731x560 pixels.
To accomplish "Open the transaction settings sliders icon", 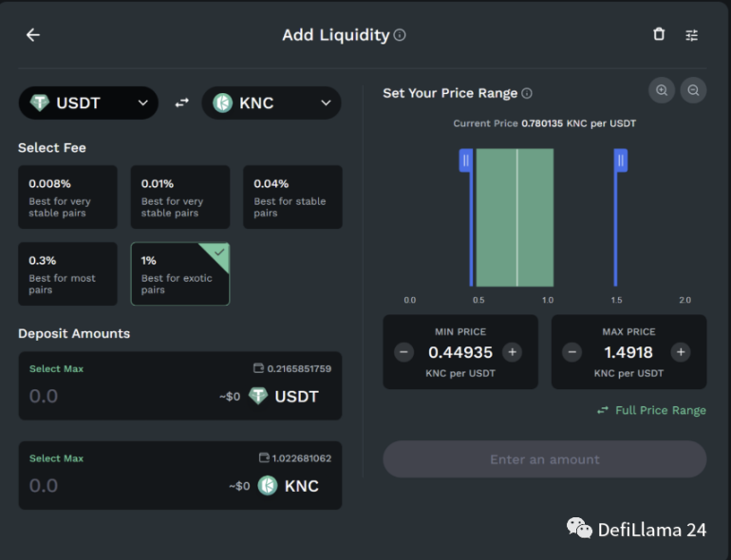I will tap(692, 35).
